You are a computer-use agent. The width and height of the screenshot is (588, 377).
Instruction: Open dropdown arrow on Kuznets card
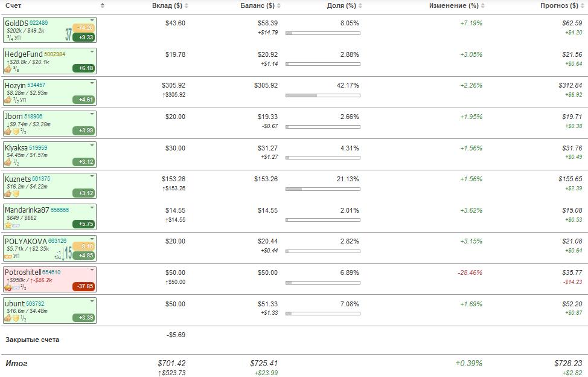click(92, 176)
